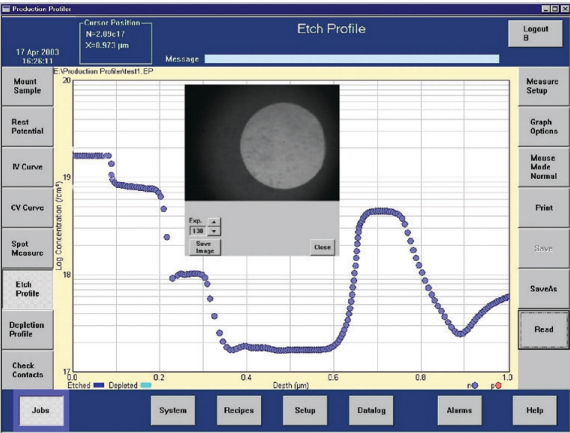The height and width of the screenshot is (433, 570).
Task: Open Graph Options
Action: coord(544,127)
